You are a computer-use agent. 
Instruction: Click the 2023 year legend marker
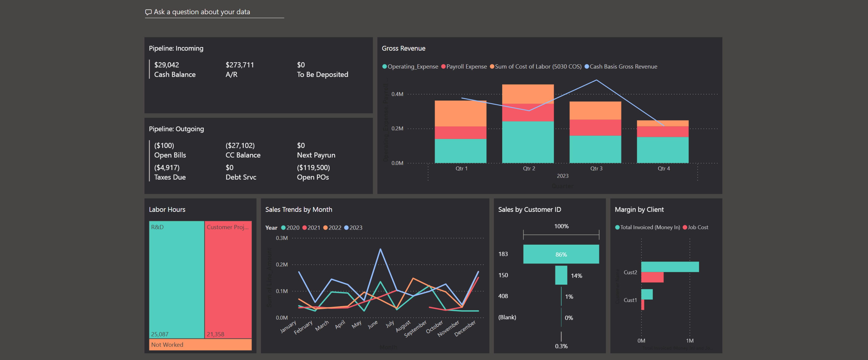[x=346, y=228]
